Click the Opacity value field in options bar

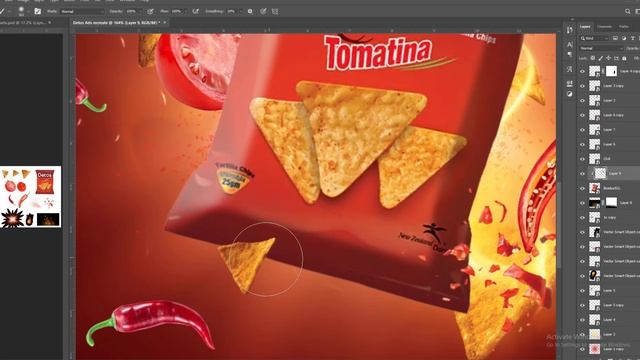coord(131,11)
